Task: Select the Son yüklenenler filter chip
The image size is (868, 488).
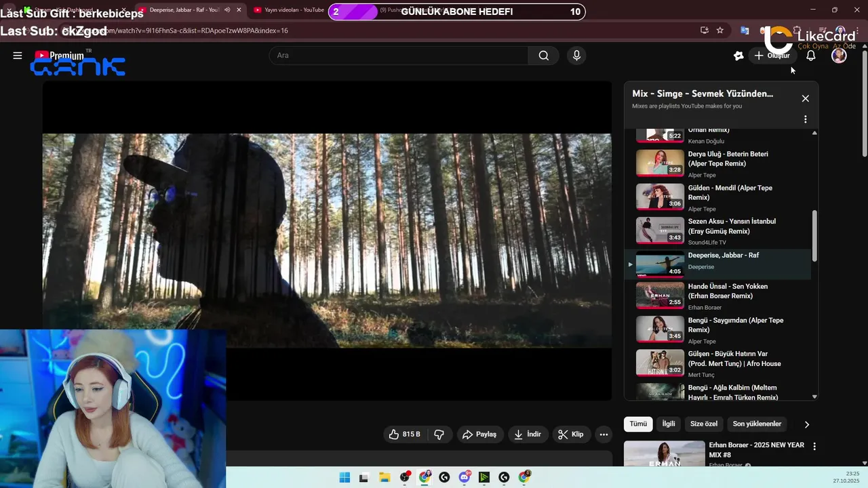Action: click(x=757, y=424)
